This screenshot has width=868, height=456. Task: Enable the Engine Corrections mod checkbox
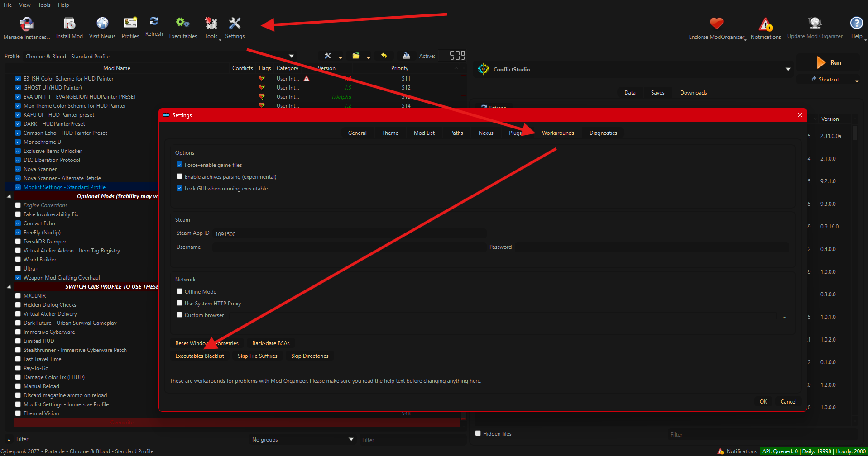coord(18,205)
